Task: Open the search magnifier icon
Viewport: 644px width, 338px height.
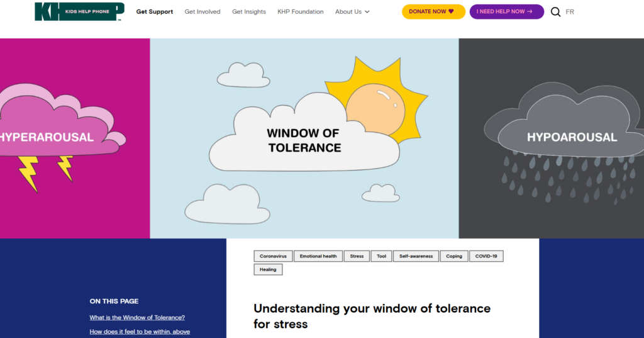Action: point(555,12)
